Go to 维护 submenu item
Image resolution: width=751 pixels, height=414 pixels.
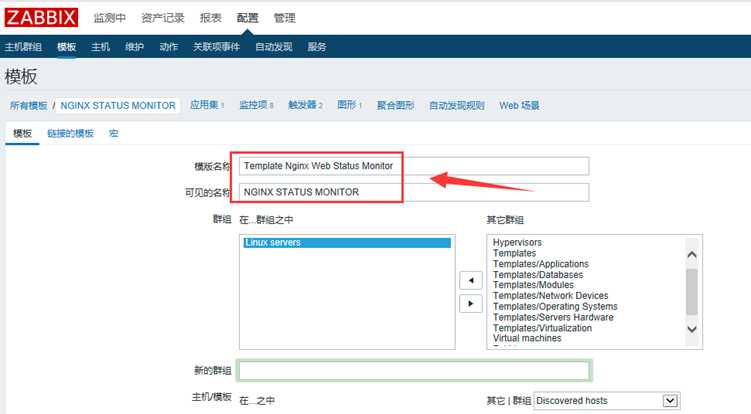point(135,47)
